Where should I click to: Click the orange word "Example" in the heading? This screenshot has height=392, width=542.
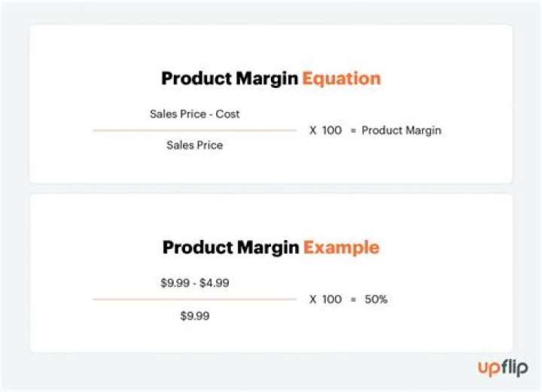(x=341, y=248)
